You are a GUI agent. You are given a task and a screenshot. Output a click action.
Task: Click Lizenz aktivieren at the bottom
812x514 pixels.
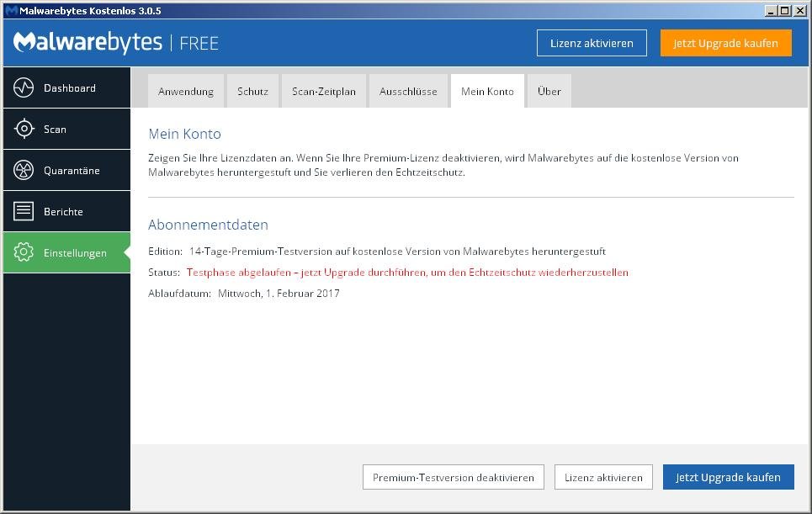603,477
